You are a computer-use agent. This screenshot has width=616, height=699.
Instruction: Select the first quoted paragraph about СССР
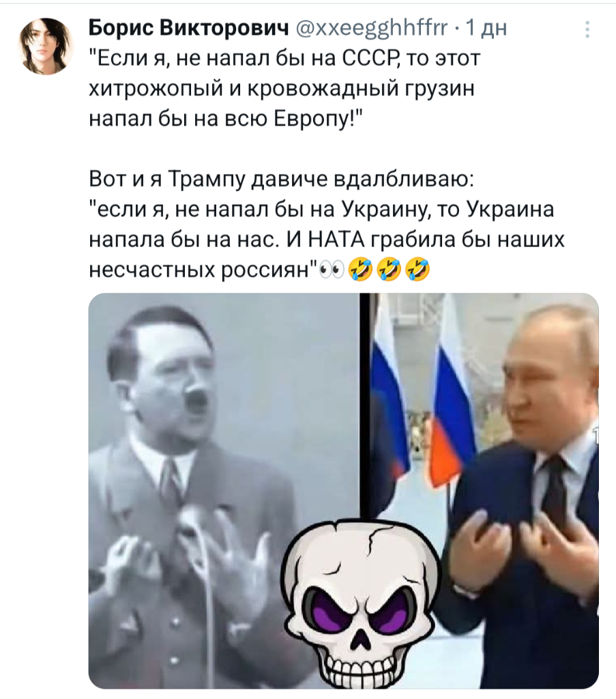click(x=286, y=89)
